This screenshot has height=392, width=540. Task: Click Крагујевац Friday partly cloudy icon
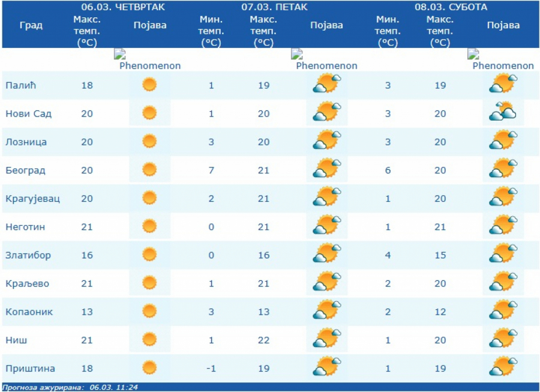click(x=327, y=198)
